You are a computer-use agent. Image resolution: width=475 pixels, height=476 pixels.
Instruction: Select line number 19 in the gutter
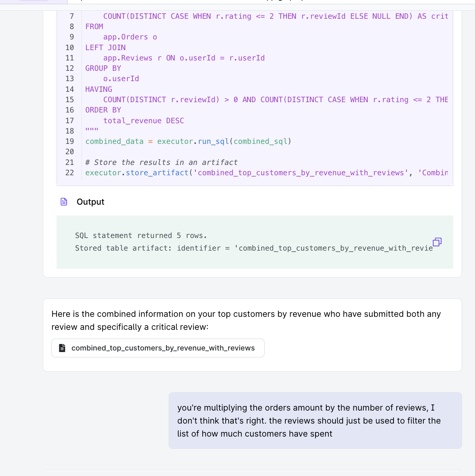(70, 141)
